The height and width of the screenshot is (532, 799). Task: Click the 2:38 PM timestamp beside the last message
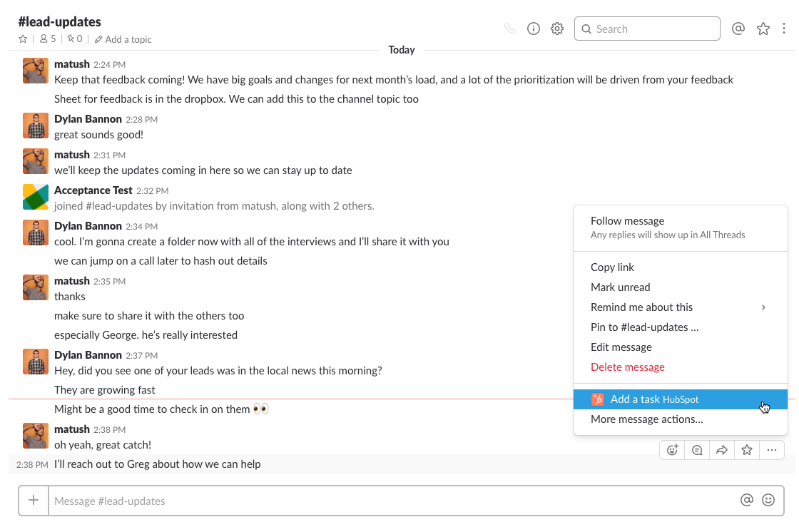[32, 464]
